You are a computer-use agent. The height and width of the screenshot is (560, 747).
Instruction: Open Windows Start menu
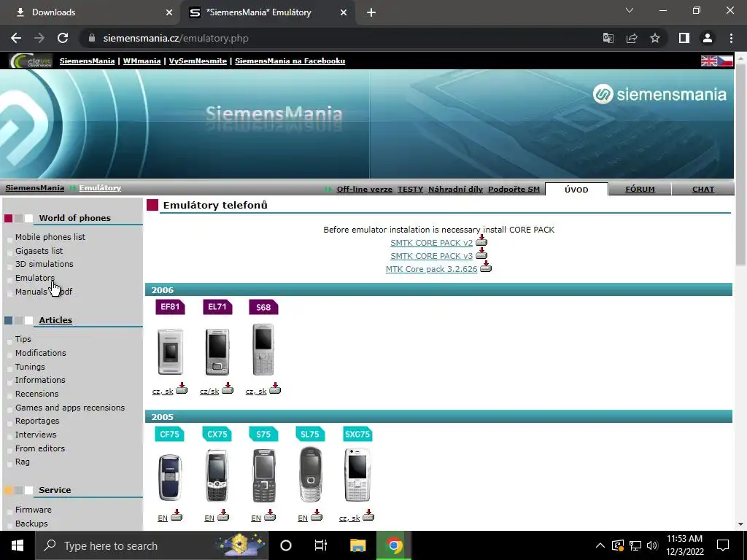click(x=18, y=545)
